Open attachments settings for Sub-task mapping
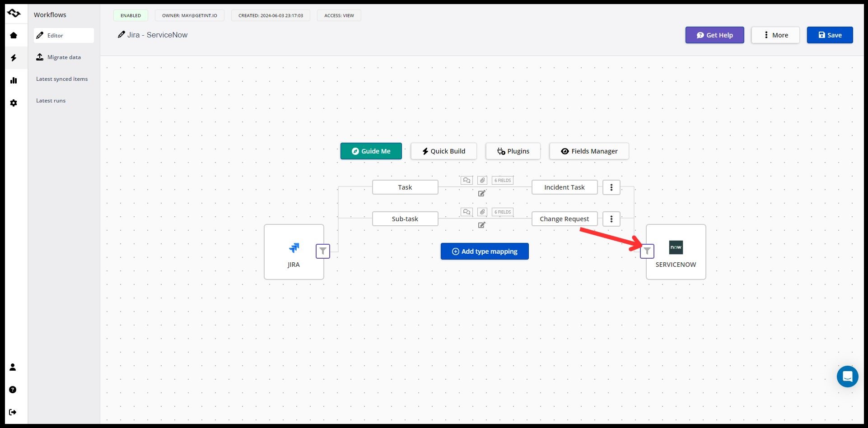Screen dimensions: 868x428 [482, 212]
